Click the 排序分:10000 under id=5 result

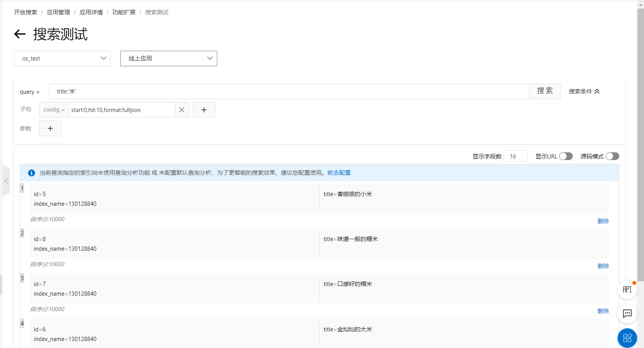[47, 219]
